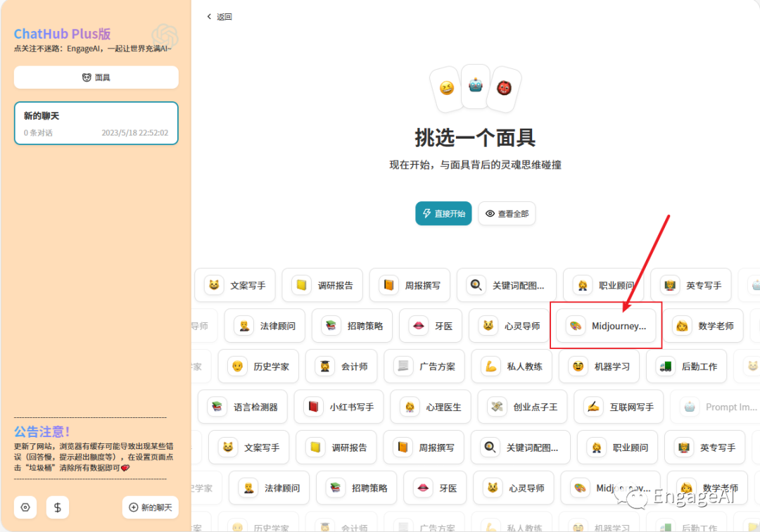
Task: Pick the 小红书写手 mask
Action: click(338, 407)
